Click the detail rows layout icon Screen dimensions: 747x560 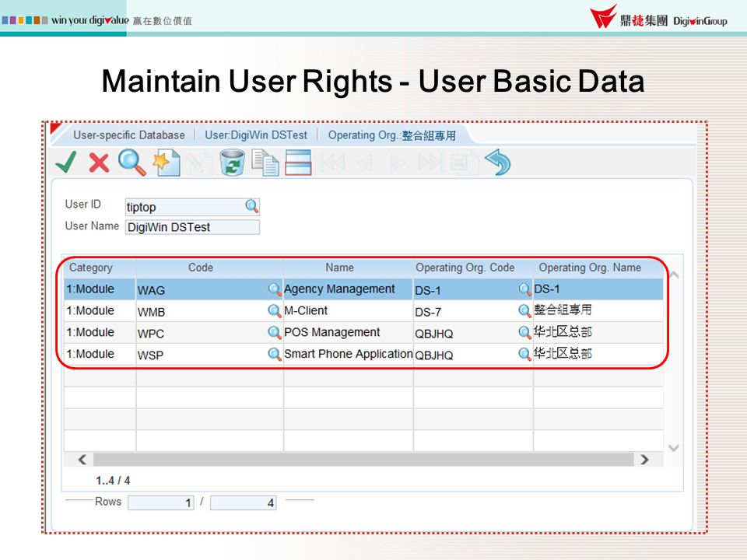pos(298,163)
